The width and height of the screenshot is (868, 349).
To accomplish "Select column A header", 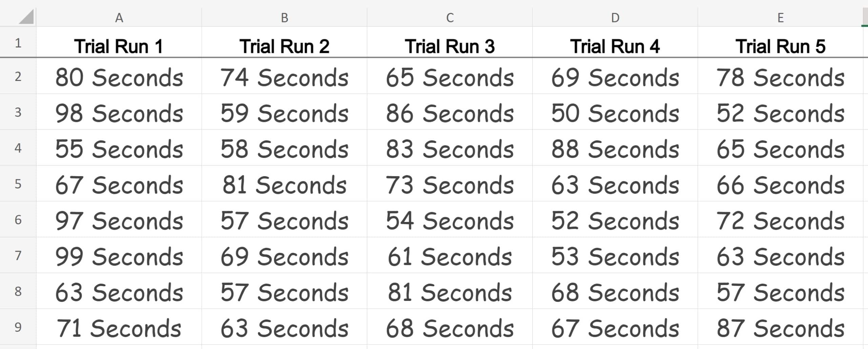I will click(x=119, y=17).
